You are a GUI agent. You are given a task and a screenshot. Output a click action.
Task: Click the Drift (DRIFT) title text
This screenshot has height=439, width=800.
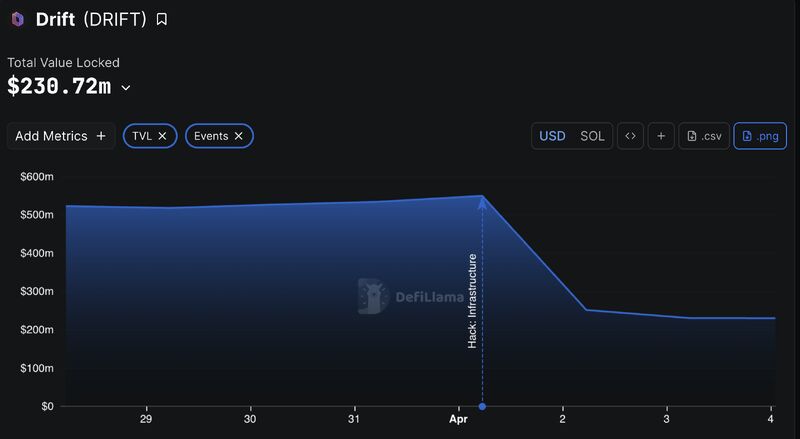92,19
